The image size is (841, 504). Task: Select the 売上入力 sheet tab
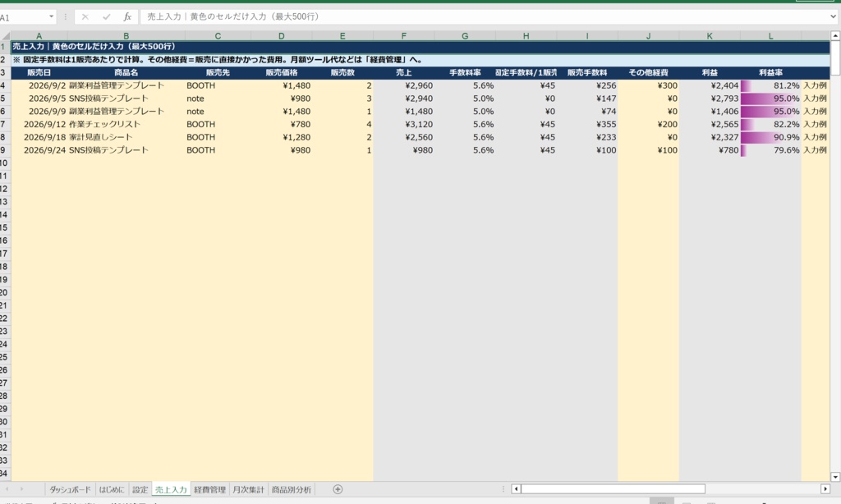(x=171, y=489)
